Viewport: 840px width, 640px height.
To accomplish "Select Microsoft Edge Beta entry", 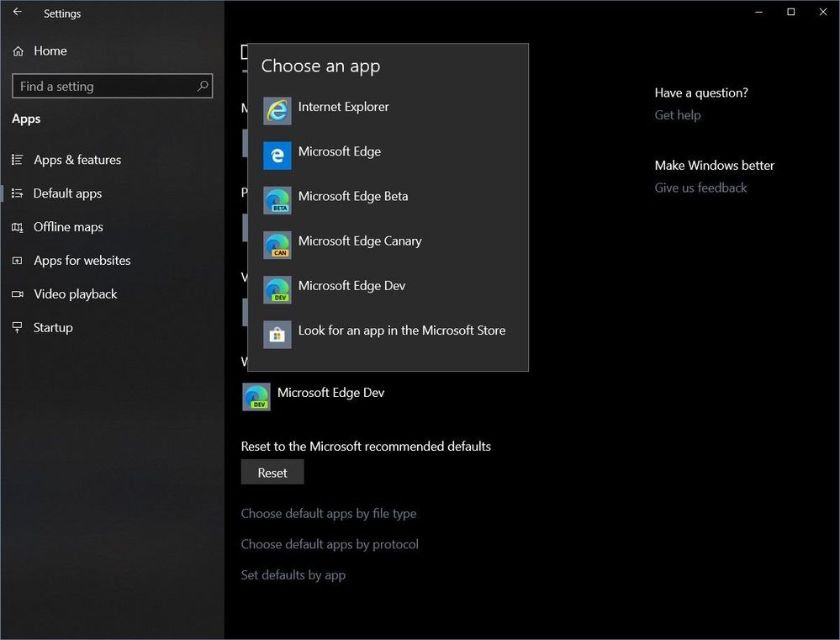I will (x=388, y=200).
